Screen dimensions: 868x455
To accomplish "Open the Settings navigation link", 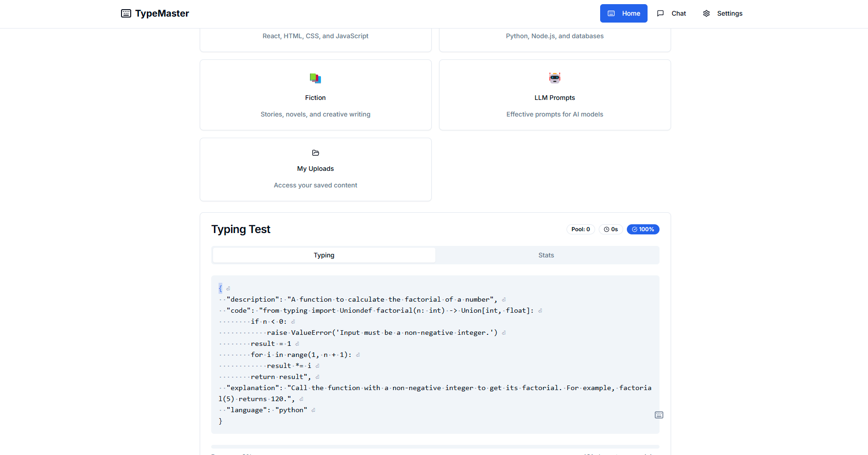I will [x=729, y=13].
